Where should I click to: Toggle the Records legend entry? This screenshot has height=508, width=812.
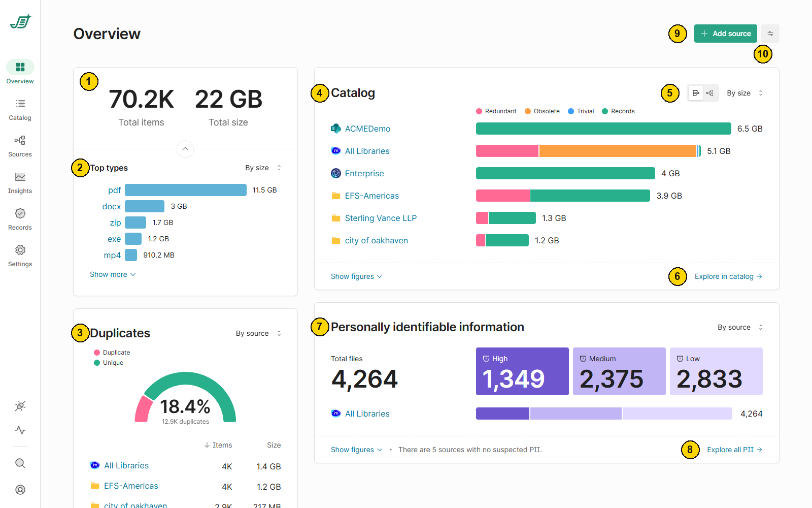[618, 111]
